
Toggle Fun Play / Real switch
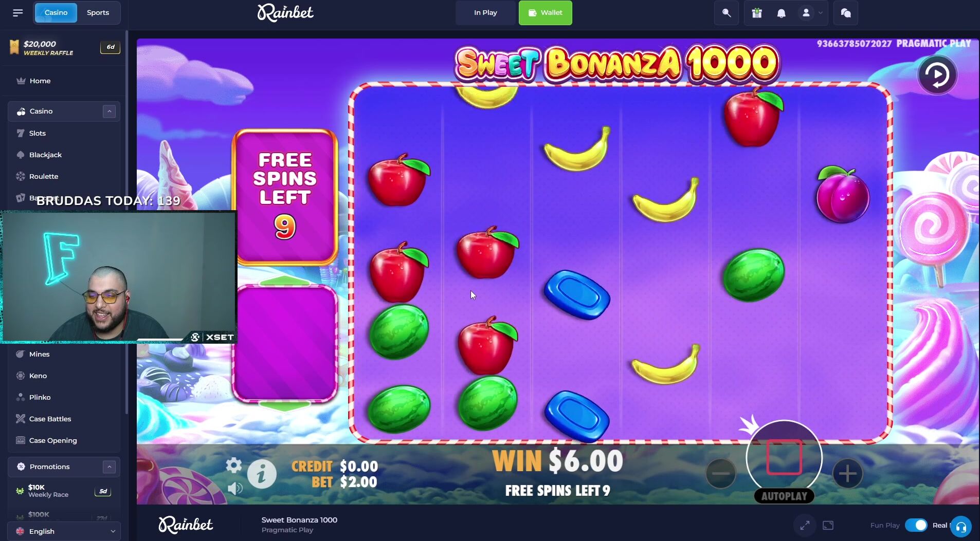916,525
